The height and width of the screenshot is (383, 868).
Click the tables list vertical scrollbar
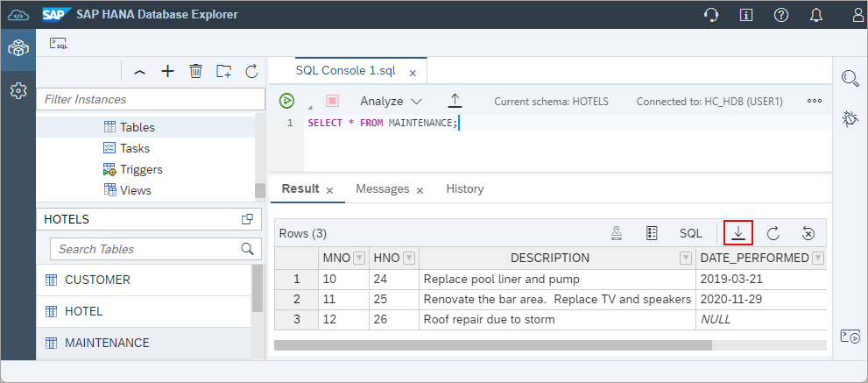258,288
